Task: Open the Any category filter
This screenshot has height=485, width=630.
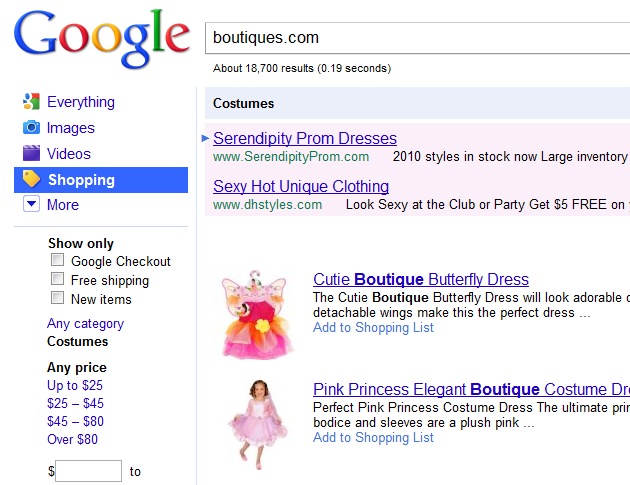Action: pyautogui.click(x=85, y=324)
